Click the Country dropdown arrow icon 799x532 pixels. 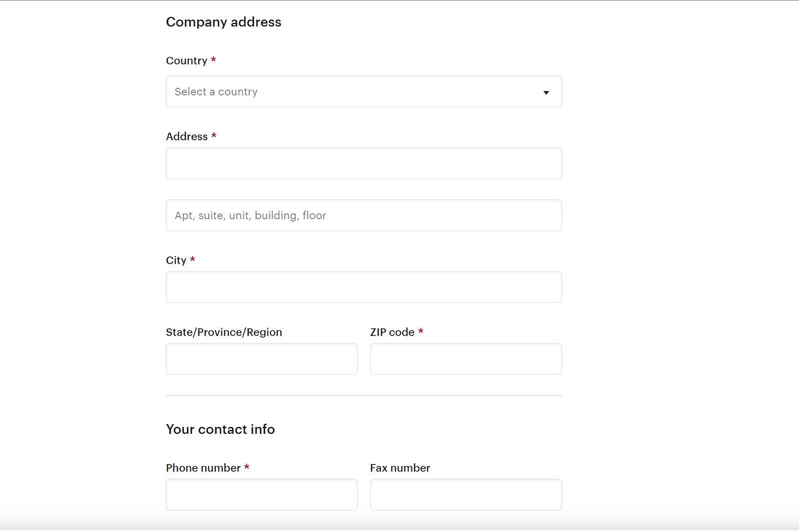[x=546, y=92]
